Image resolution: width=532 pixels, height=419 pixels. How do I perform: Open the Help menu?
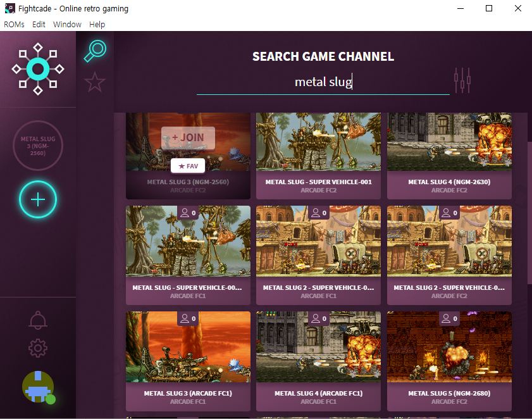pyautogui.click(x=97, y=25)
